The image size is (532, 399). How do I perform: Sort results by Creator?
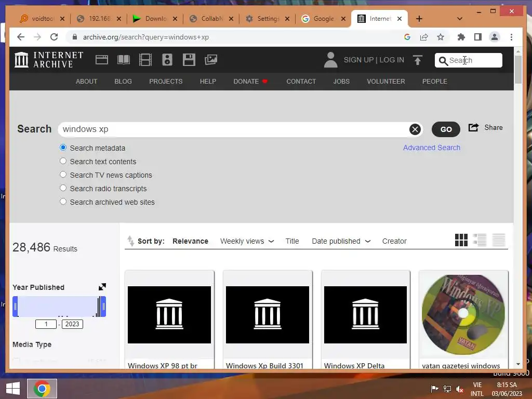click(394, 241)
